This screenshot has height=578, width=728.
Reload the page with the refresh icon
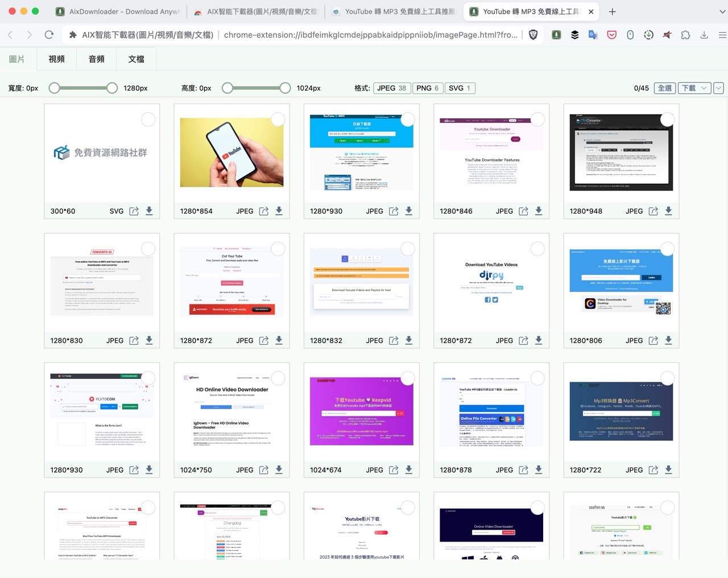point(49,35)
